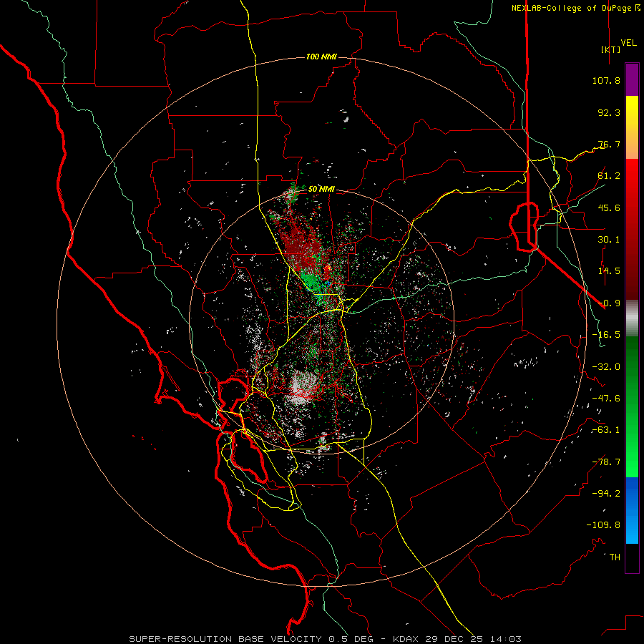Click the 100 NMI range ring label
The image size is (644, 644).
(321, 57)
